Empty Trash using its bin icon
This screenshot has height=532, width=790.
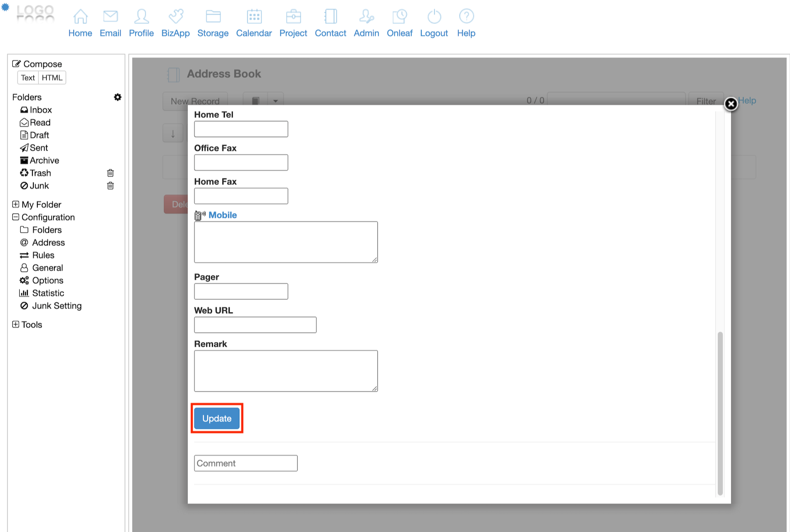(111, 173)
